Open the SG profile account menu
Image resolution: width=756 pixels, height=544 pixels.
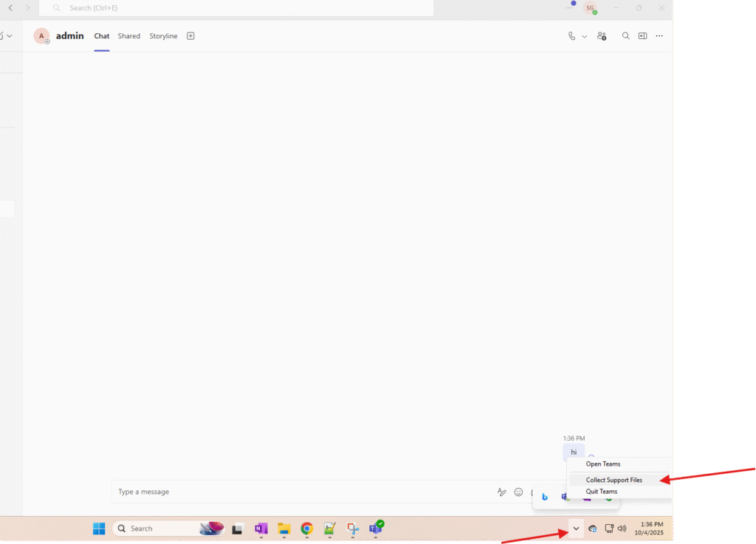click(x=590, y=8)
